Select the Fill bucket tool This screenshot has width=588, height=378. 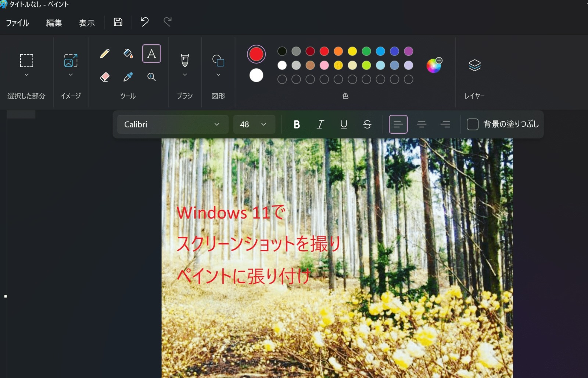tap(128, 54)
